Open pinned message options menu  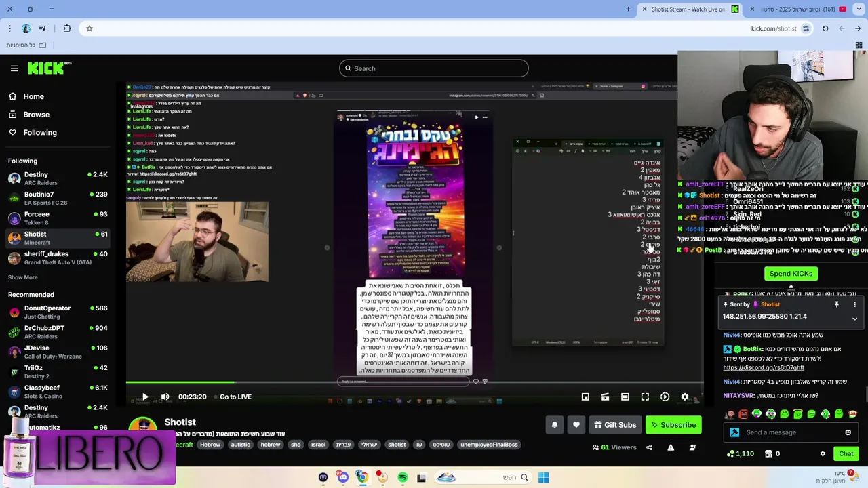pyautogui.click(x=854, y=304)
